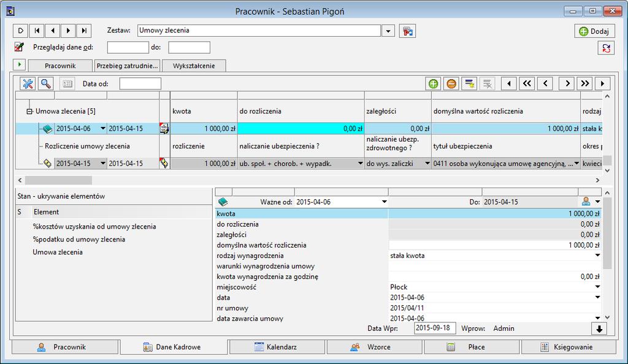Click the black down arrow button near Admin
The image size is (628, 364).
(x=599, y=329)
